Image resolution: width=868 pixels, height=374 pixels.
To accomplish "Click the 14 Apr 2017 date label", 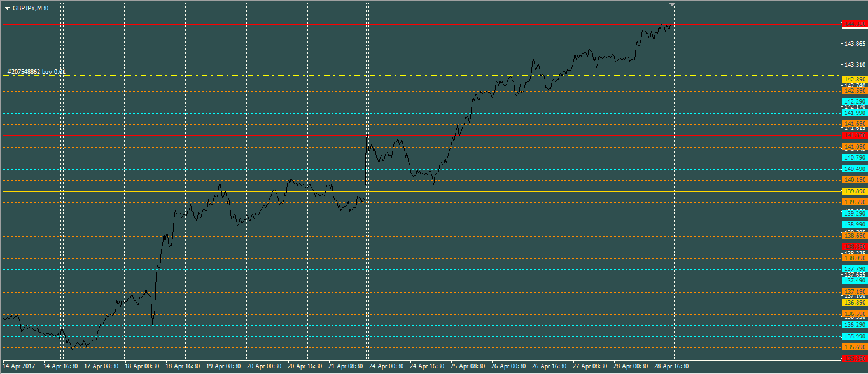I will (19, 366).
